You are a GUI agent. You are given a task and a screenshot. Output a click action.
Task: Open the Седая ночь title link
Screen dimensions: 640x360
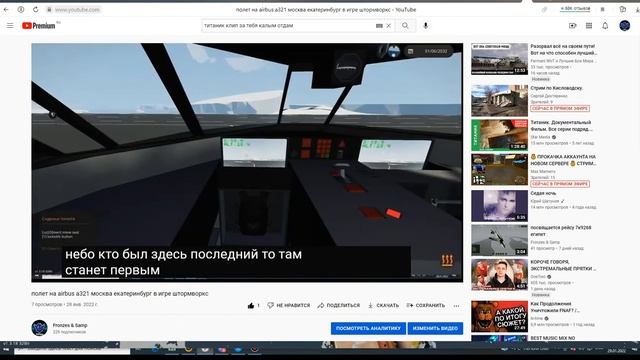[x=543, y=193]
